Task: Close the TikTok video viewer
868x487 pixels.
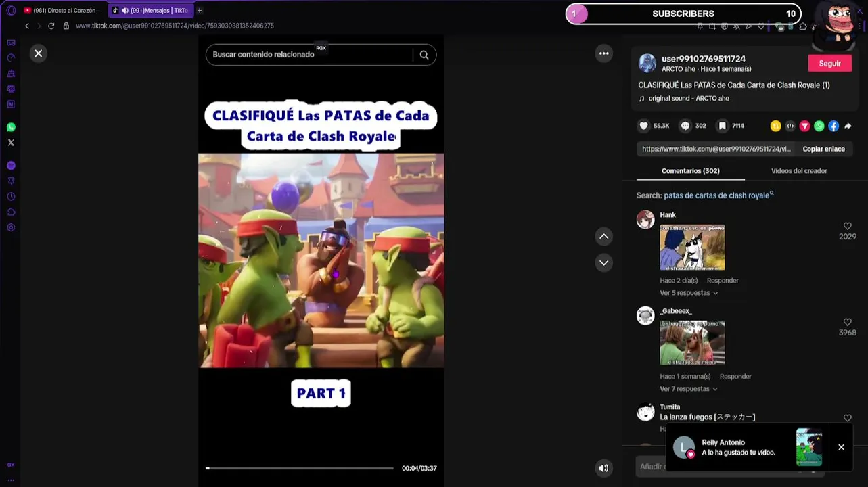Action: click(x=39, y=53)
